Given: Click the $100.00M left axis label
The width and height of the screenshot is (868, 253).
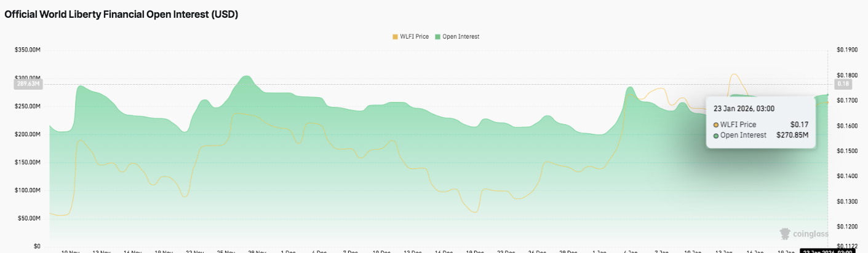Looking at the screenshot, I should (28, 190).
